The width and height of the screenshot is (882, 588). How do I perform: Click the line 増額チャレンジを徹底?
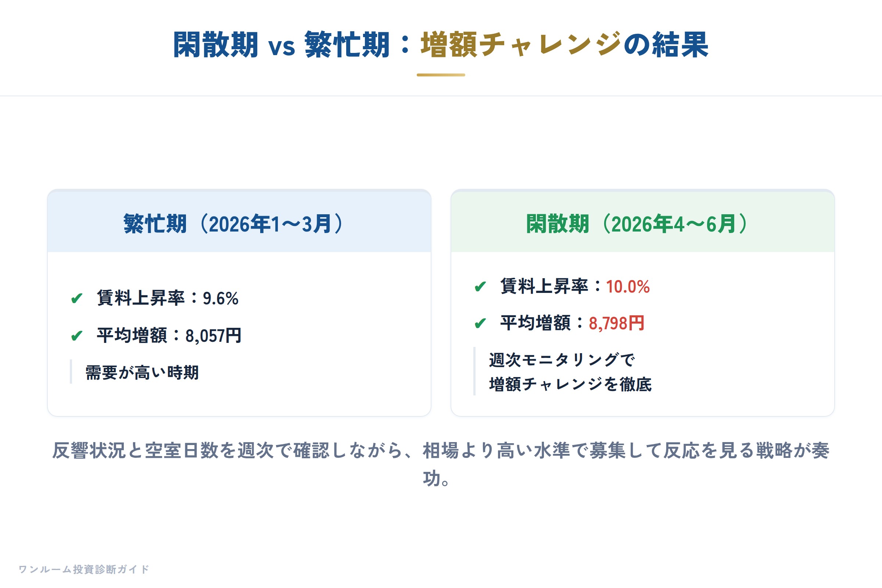click(570, 384)
